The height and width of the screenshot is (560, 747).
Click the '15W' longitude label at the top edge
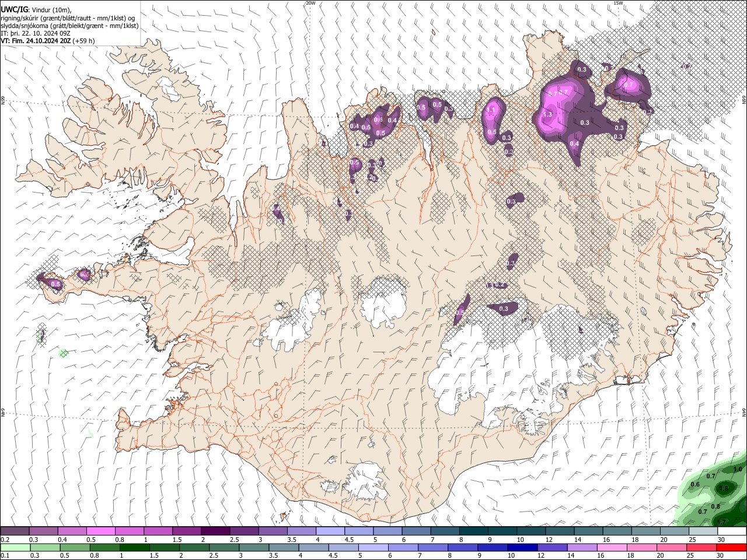coord(618,3)
